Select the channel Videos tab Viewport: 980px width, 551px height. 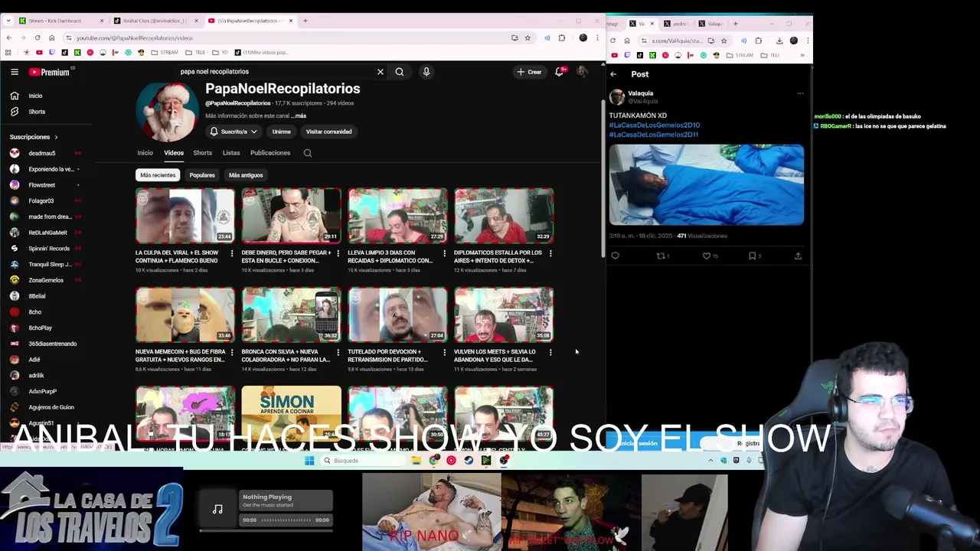(x=174, y=153)
